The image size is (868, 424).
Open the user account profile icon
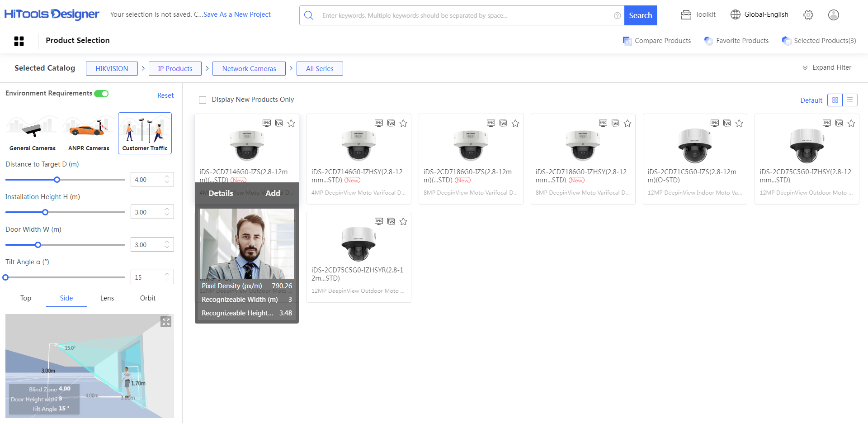[833, 15]
